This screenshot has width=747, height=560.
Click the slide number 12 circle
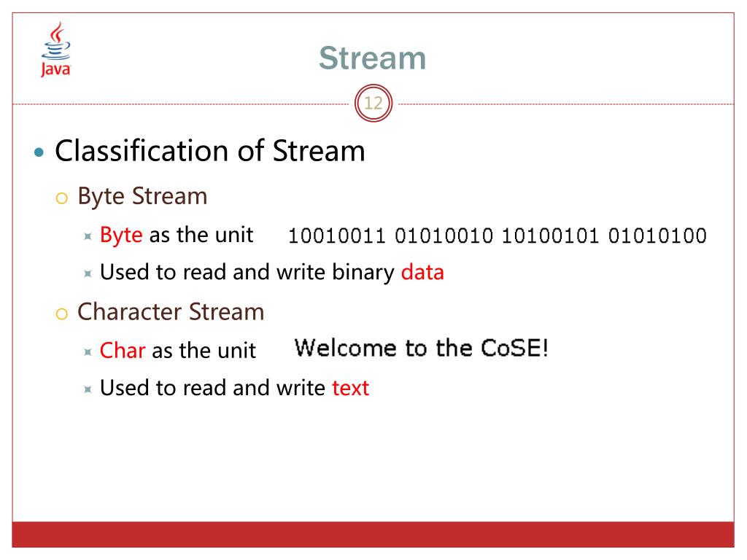[373, 104]
